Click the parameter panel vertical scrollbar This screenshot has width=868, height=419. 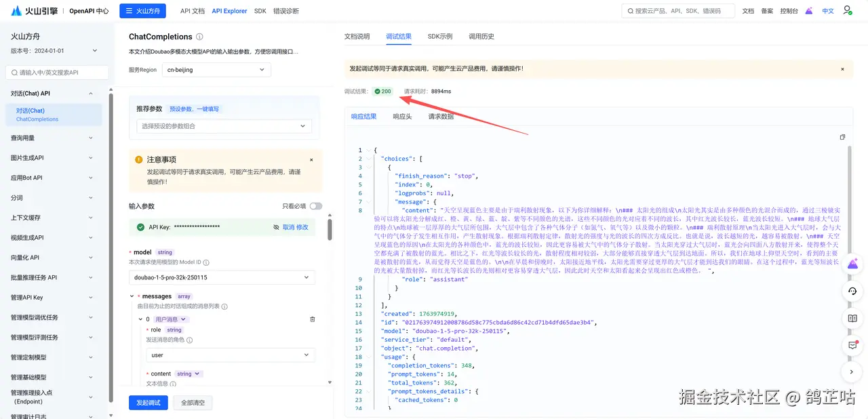[330, 228]
